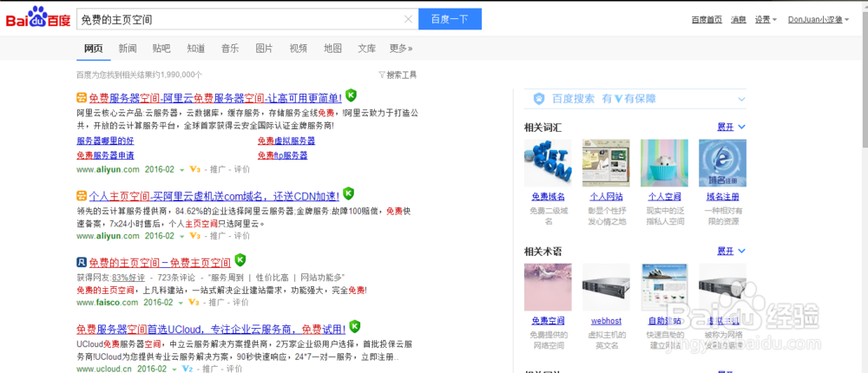Open the Baidu search shield icon in sidebar
The image size is (868, 373).
pos(539,99)
